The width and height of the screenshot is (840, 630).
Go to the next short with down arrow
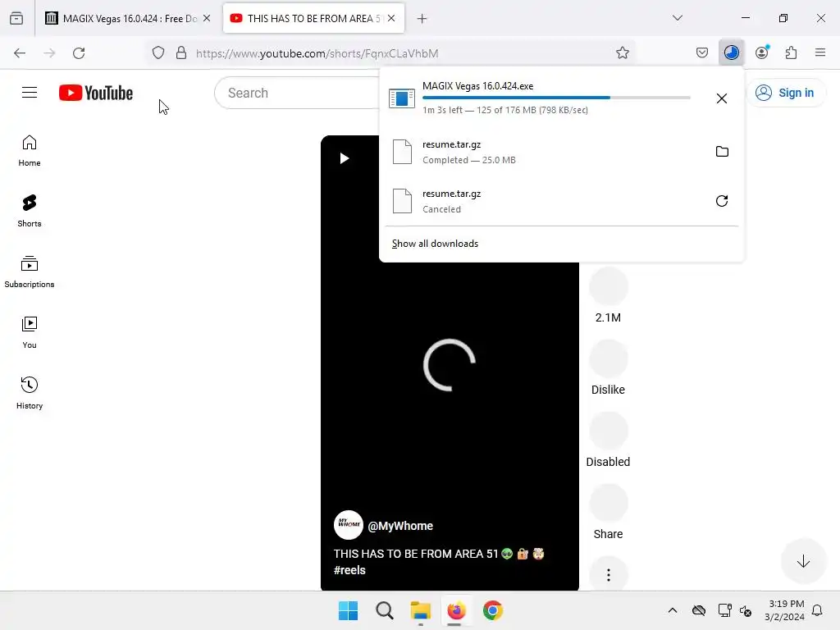(x=802, y=561)
